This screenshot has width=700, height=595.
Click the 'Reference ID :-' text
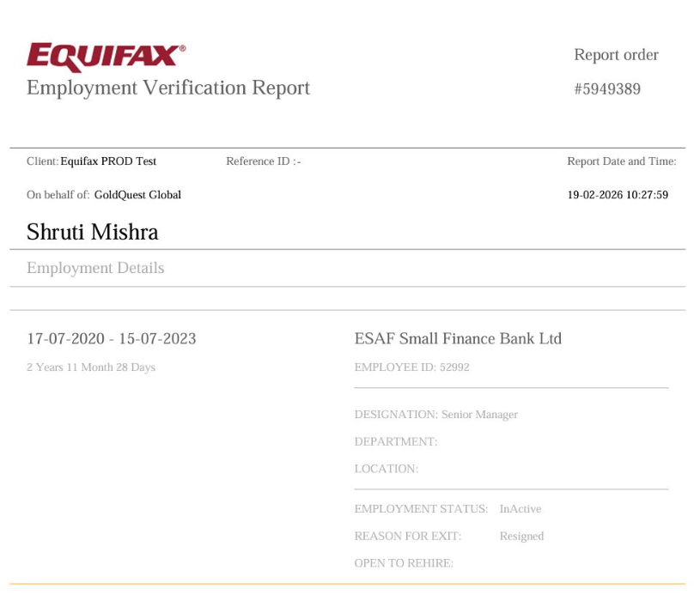[x=264, y=161]
